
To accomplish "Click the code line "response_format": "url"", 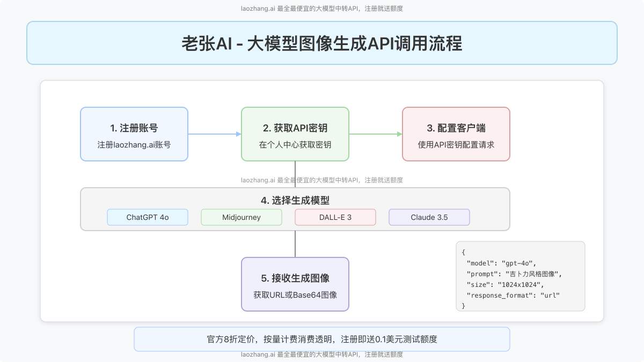I will pyautogui.click(x=514, y=295).
